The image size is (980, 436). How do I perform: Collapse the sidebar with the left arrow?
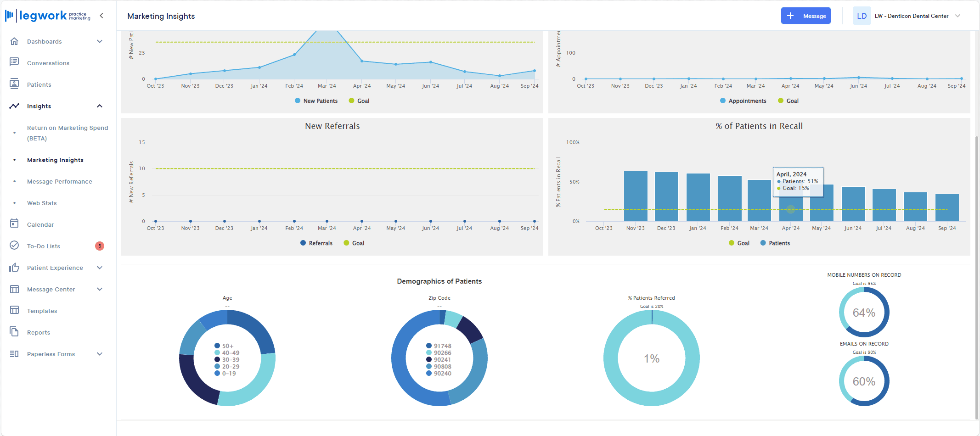[x=101, y=16]
